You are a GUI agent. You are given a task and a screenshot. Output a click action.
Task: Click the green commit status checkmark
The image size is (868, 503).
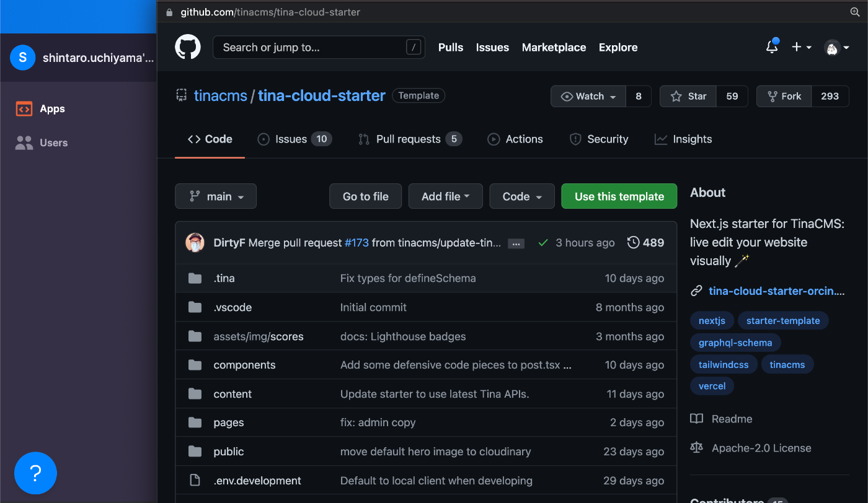point(543,243)
